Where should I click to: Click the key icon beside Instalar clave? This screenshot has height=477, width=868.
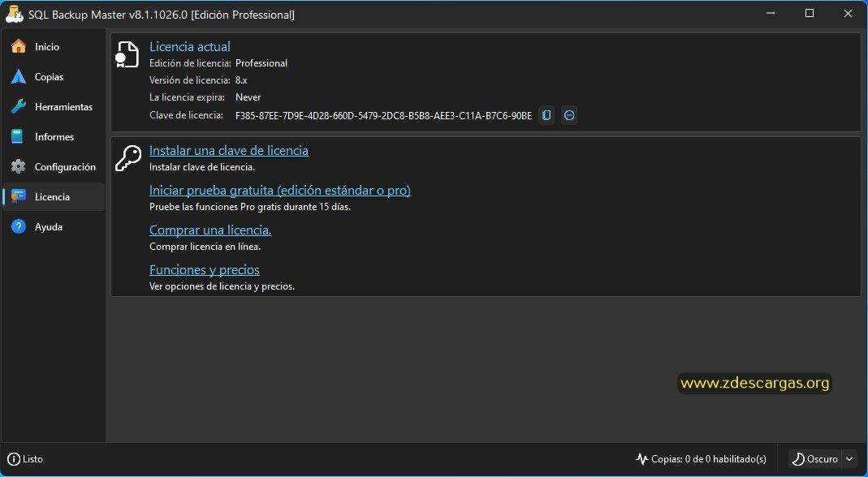tap(127, 158)
